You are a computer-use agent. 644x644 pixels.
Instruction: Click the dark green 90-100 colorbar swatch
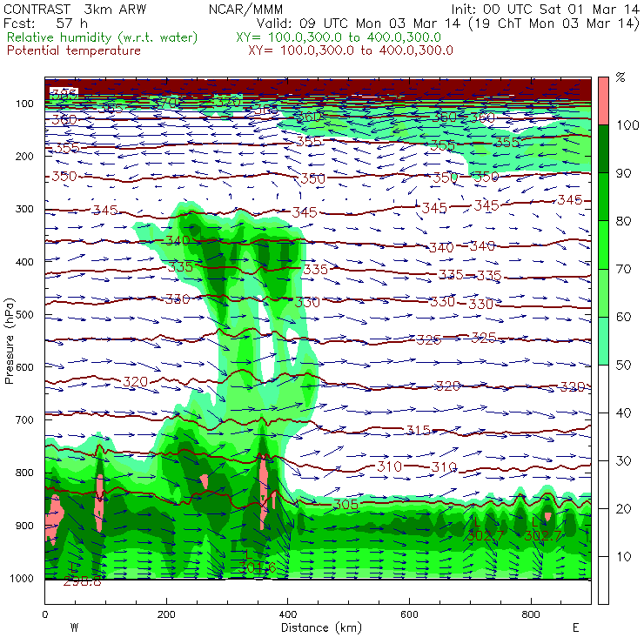[603, 149]
